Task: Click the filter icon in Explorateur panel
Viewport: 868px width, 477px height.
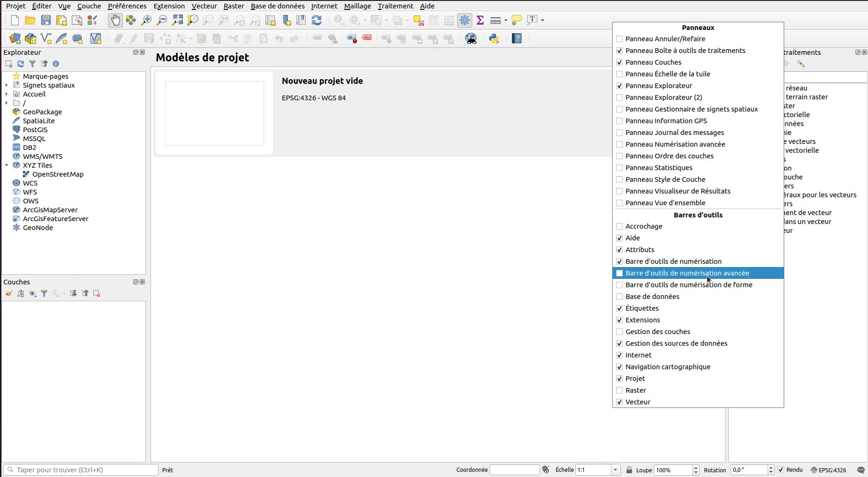Action: pyautogui.click(x=32, y=64)
